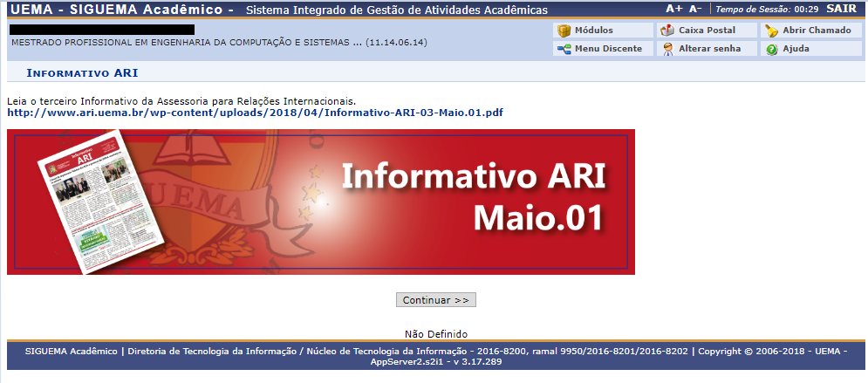Click the green Ajuda question icon
This screenshot has width=868, height=383.
click(x=771, y=49)
